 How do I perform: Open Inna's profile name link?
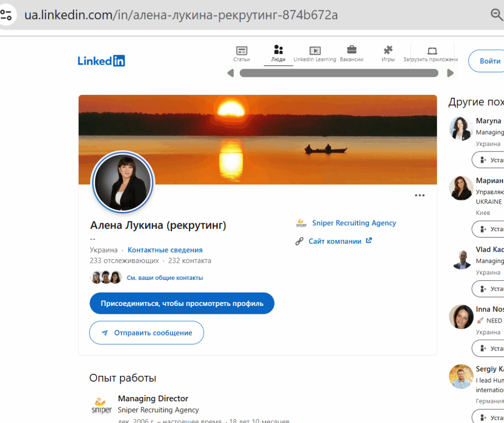point(490,309)
